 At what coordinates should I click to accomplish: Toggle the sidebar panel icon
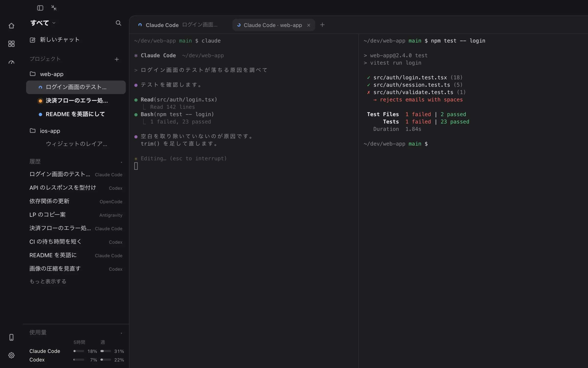[x=40, y=8]
